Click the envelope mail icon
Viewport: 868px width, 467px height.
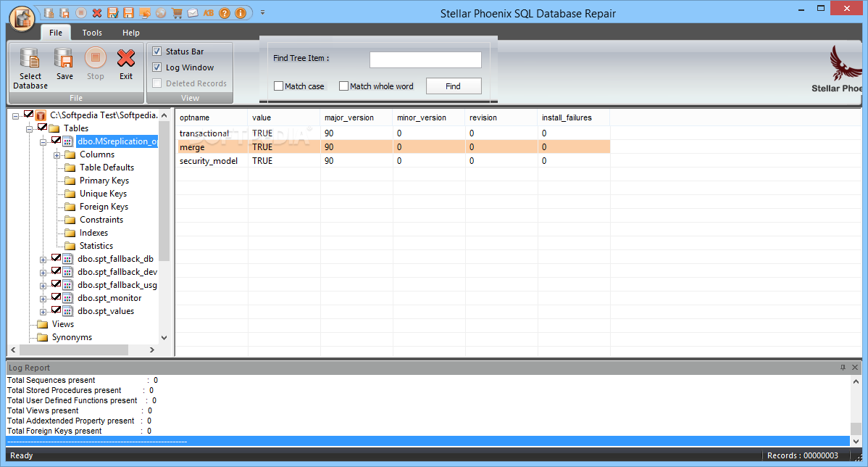point(193,13)
